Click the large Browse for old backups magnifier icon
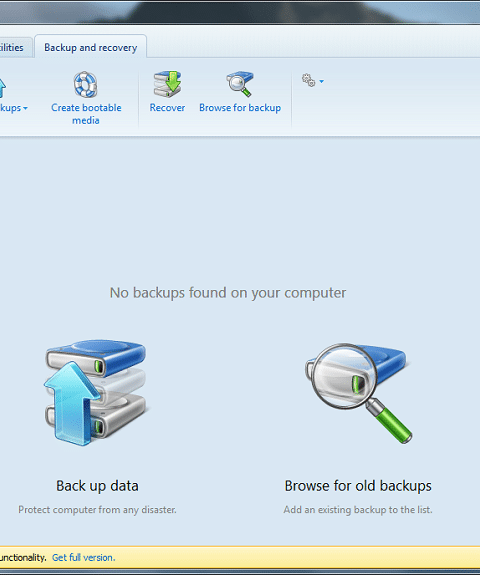Screen dimensions: 480x575 tap(358, 393)
